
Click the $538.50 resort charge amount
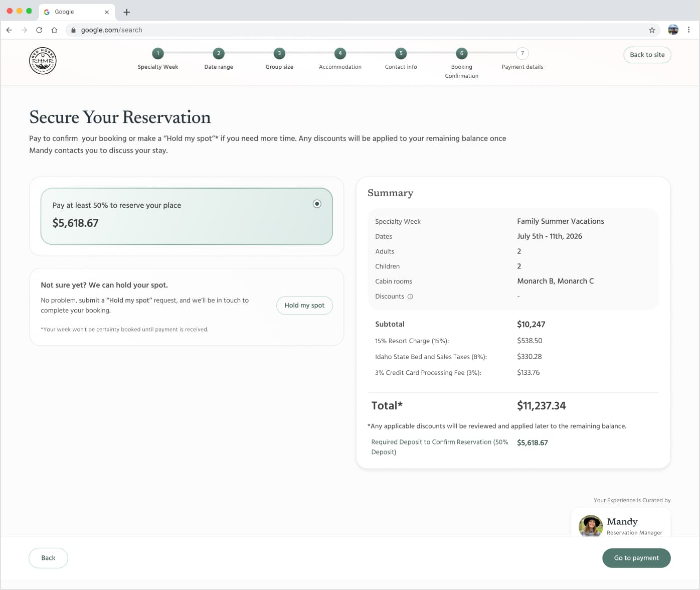tap(530, 341)
